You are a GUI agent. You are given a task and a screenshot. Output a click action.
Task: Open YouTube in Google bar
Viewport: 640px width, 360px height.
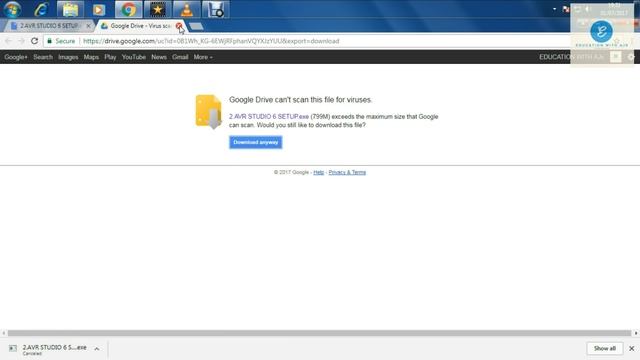point(133,57)
